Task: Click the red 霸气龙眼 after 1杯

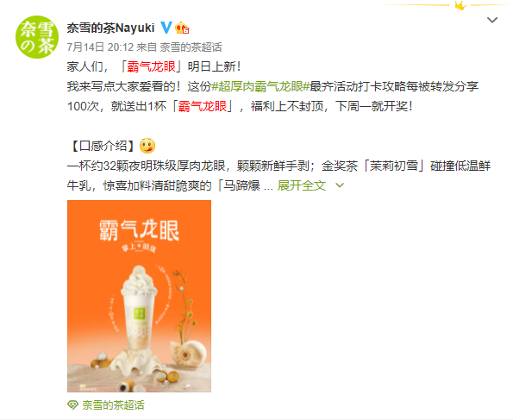Action: coord(203,106)
